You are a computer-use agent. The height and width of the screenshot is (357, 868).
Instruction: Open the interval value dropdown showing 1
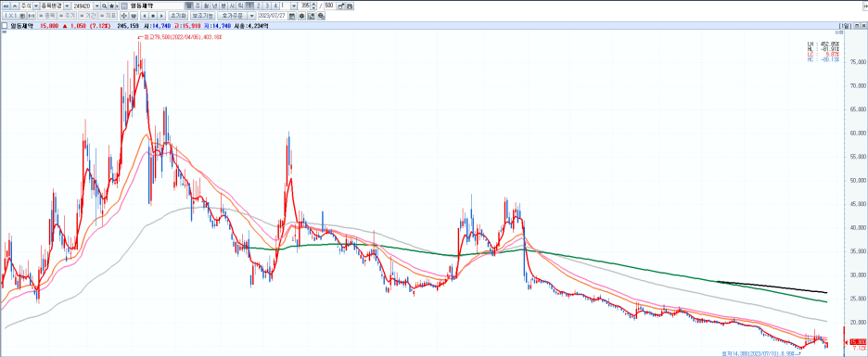coord(293,6)
